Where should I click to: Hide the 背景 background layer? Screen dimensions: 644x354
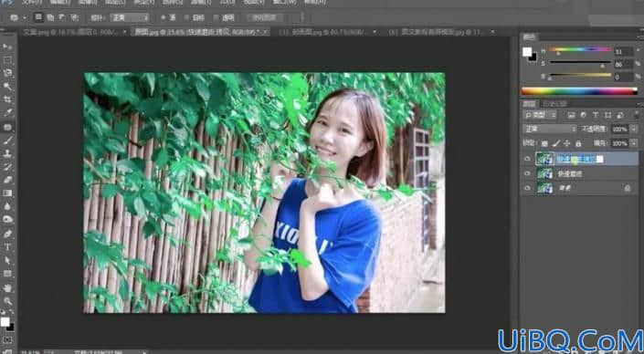tap(527, 188)
